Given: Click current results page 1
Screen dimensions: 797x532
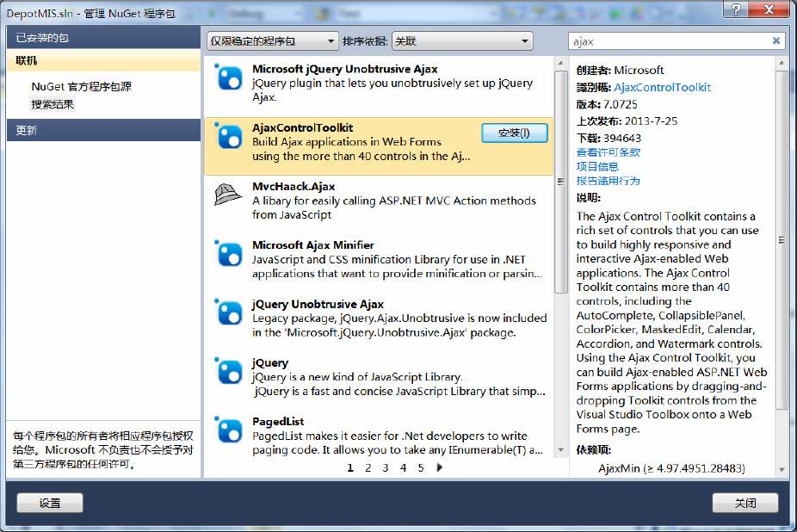Looking at the screenshot, I should pos(350,467).
